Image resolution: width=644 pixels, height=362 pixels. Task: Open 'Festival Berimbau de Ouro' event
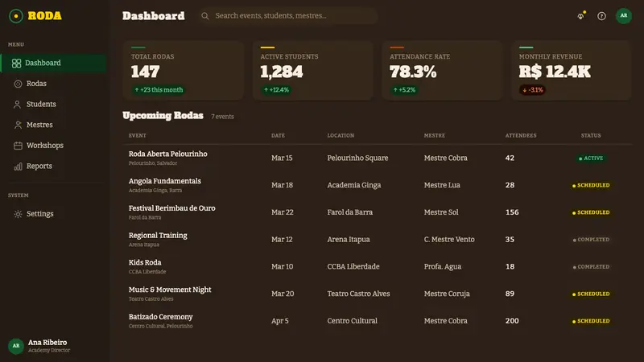[171, 208]
